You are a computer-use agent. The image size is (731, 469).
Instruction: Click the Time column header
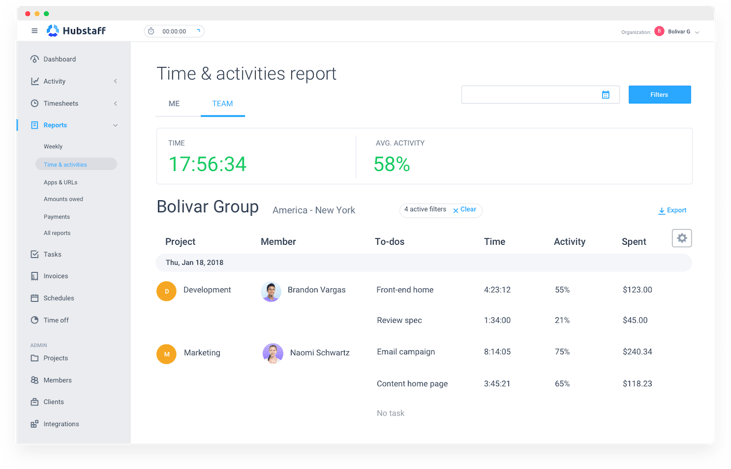click(x=494, y=241)
